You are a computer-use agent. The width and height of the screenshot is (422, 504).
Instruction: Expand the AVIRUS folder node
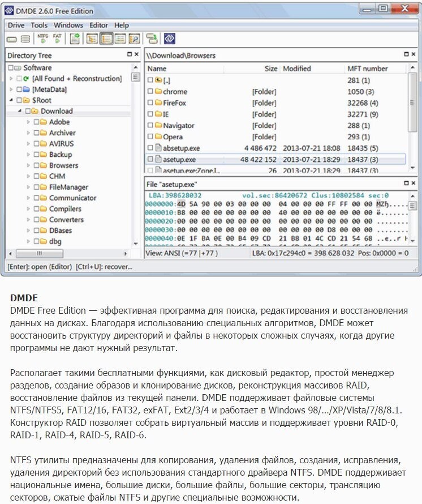click(x=28, y=144)
